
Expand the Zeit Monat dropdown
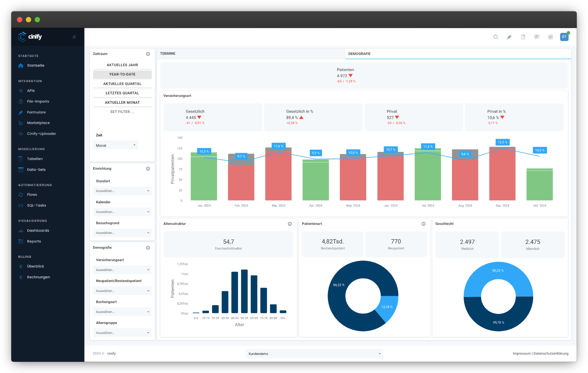tap(115, 145)
